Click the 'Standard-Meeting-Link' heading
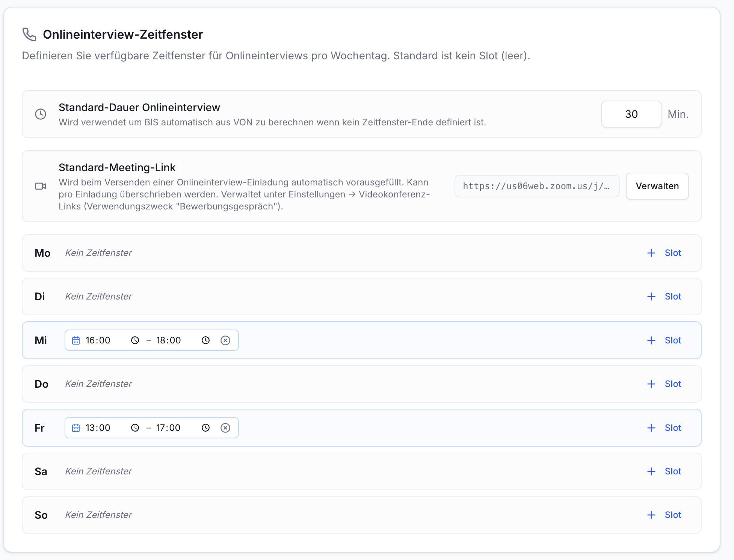The height and width of the screenshot is (560, 734). click(x=117, y=167)
